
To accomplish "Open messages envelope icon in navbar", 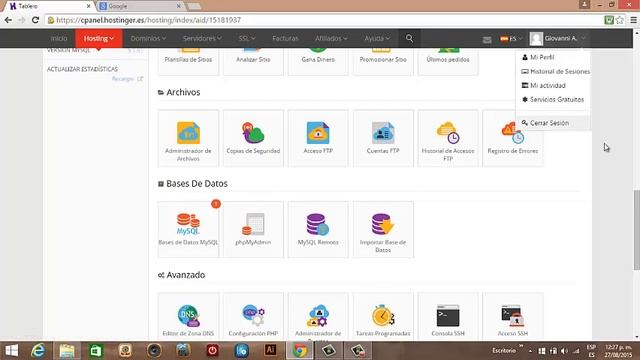I will coord(487,40).
